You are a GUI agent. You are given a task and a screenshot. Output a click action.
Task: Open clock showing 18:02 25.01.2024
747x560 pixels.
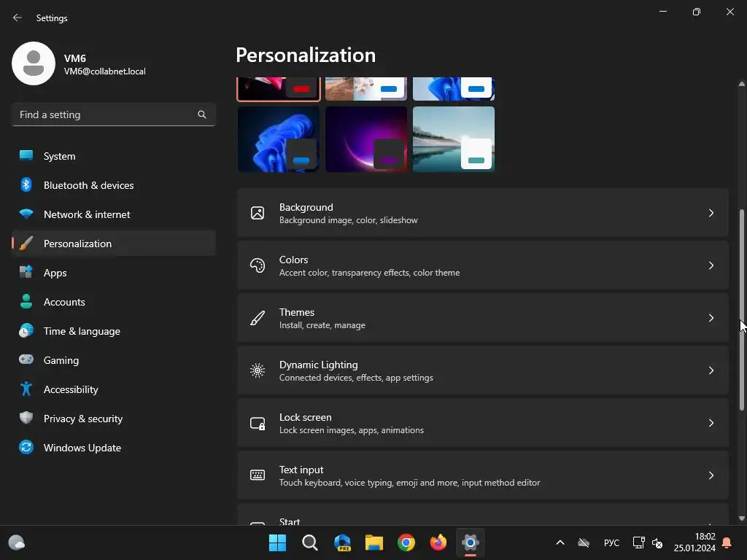[x=694, y=542]
